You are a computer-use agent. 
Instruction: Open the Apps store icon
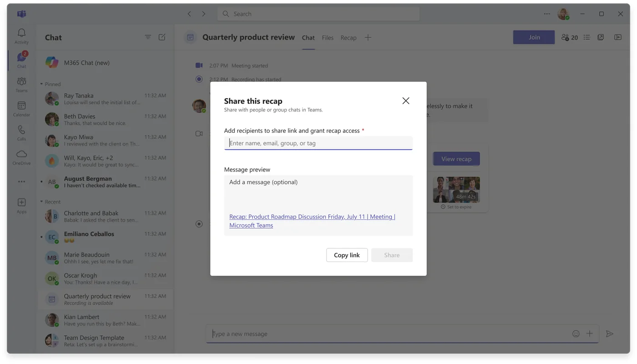(21, 206)
